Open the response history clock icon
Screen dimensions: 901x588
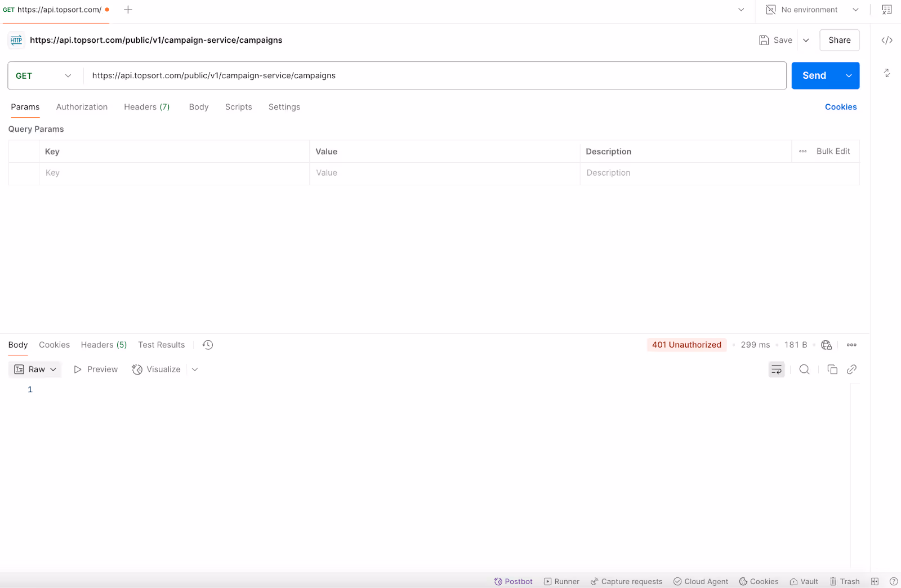[208, 345]
